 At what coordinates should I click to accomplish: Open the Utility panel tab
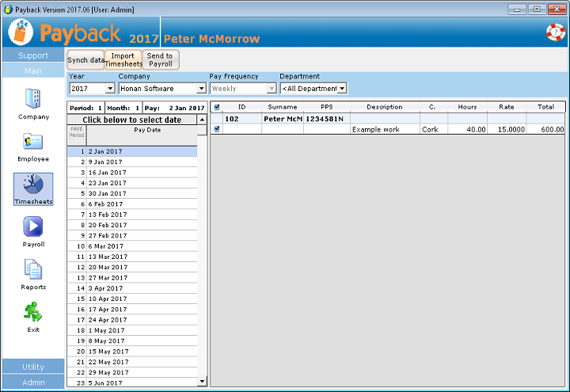[x=33, y=367]
